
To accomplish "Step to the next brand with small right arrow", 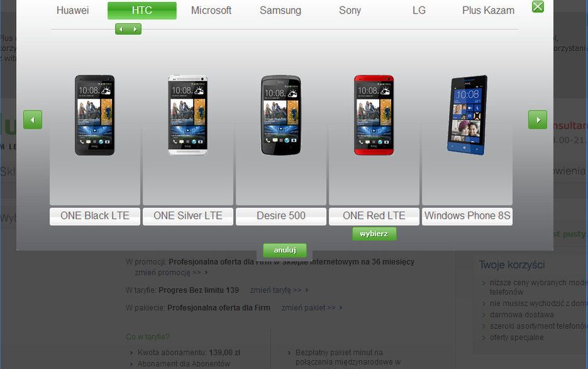I will (x=135, y=29).
